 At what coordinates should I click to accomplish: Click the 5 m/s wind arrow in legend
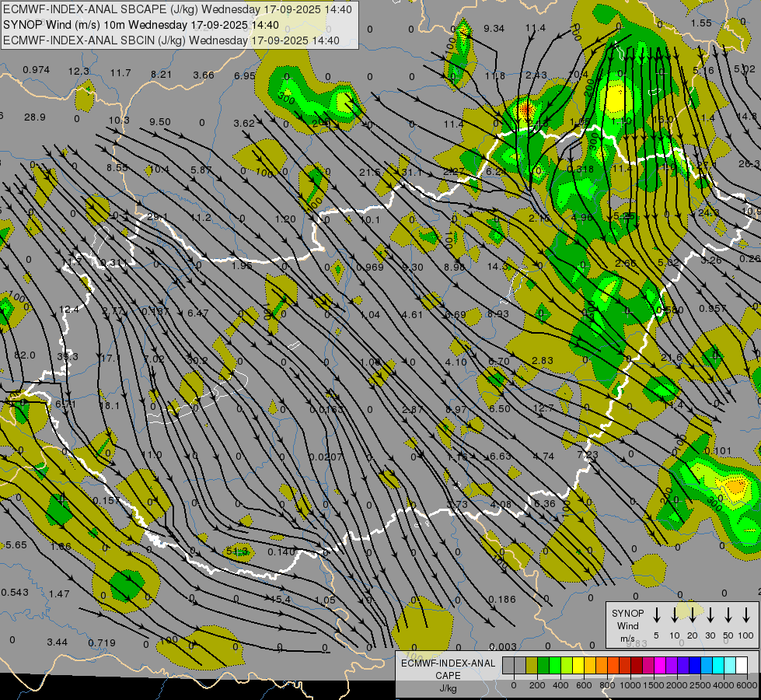(656, 615)
